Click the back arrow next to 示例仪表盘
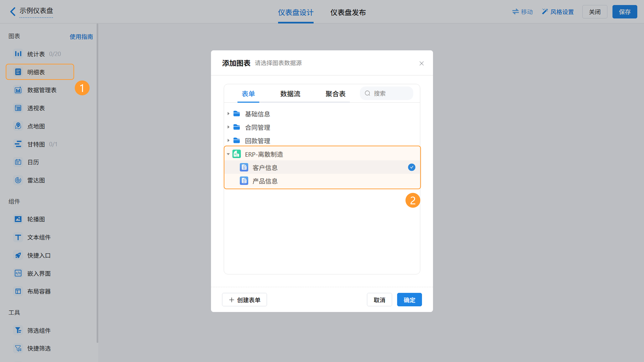Viewport: 644px width, 362px height. (x=13, y=11)
